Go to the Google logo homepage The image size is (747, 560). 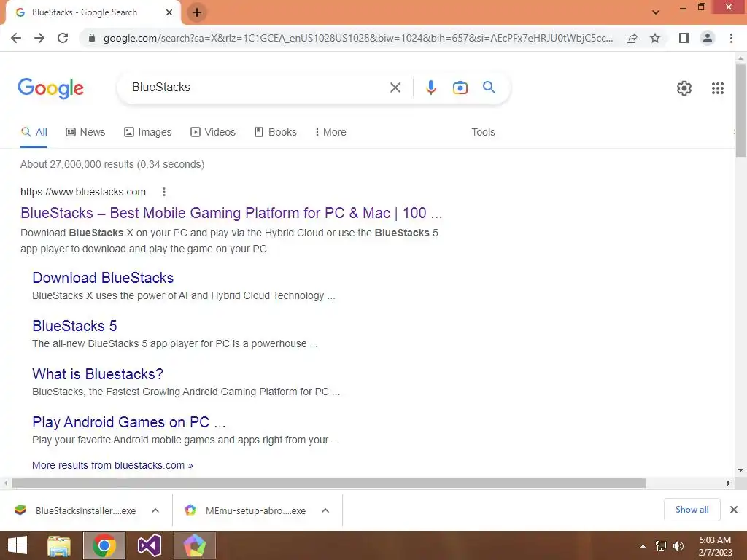pyautogui.click(x=51, y=88)
